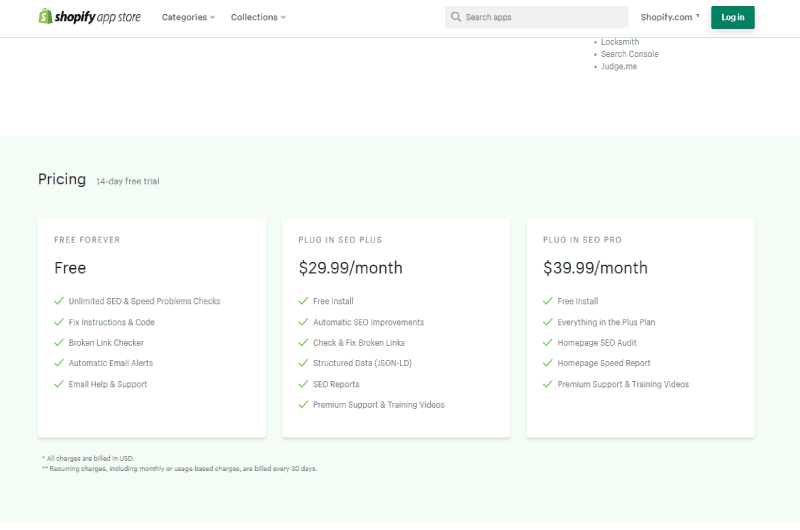Click the Free price text
This screenshot has width=800, height=530.
coord(70,268)
